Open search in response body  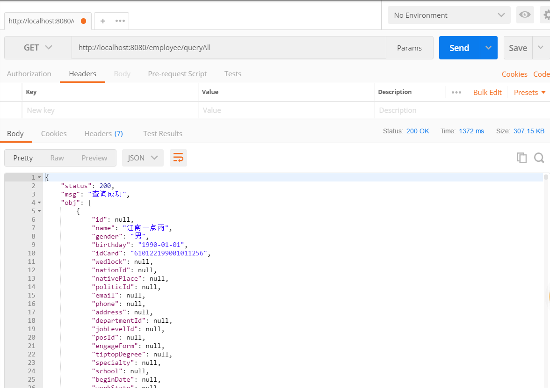(539, 158)
